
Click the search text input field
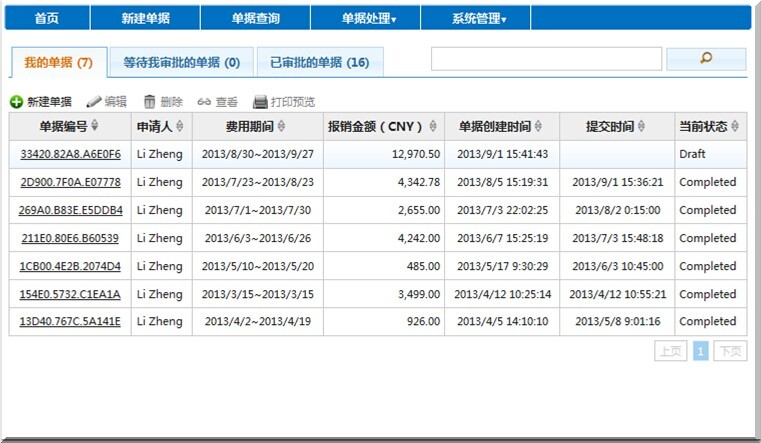click(x=546, y=59)
